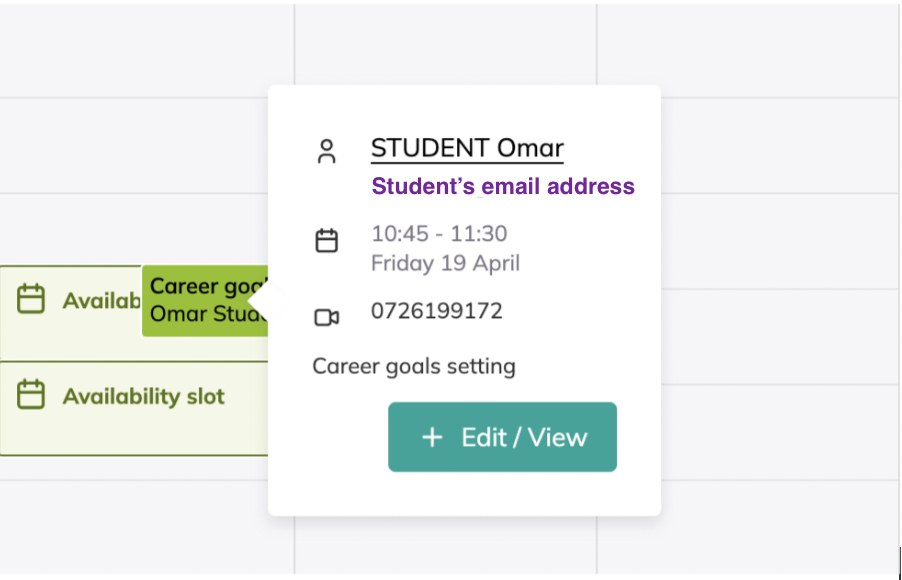This screenshot has height=580, width=902.
Task: Click the white popover pointer arrow
Action: [x=258, y=300]
